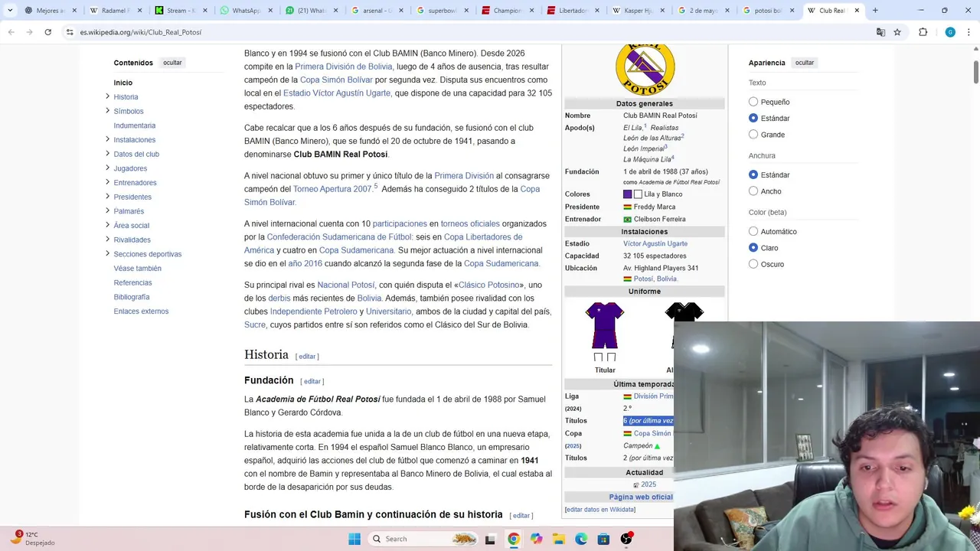Open Microsoft Edge from taskbar
The width and height of the screenshot is (980, 551).
click(x=581, y=539)
